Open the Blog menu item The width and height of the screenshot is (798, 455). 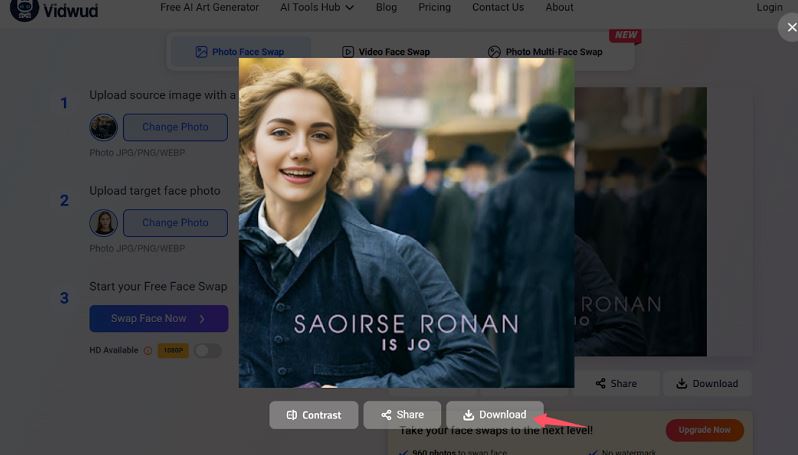386,7
